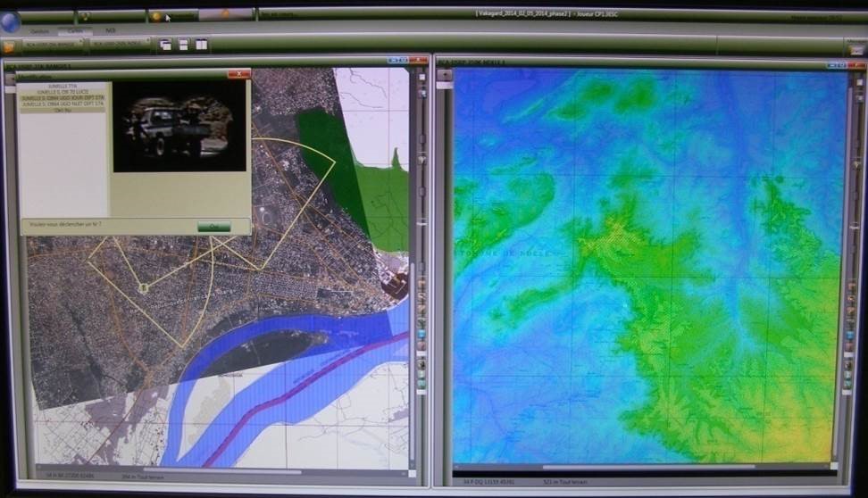Select the highlighted JUMELLE JOUR list entry

click(x=63, y=97)
